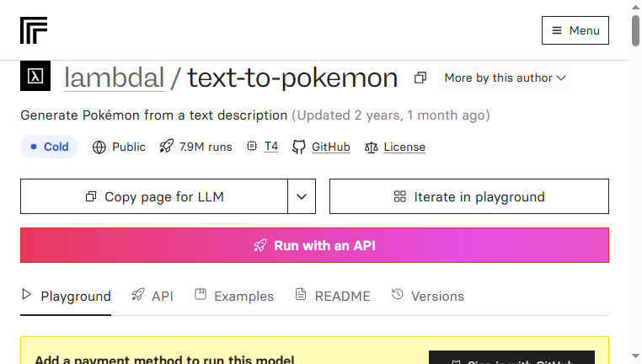
Task: Open the GitHub link
Action: coord(331,147)
